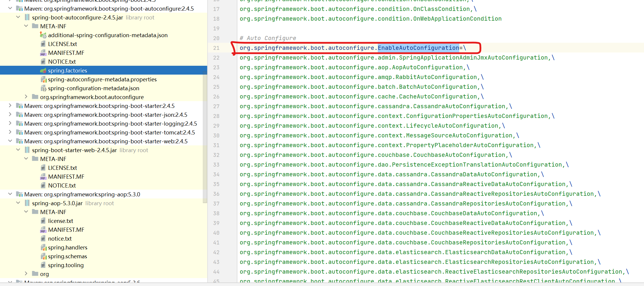644x286 pixels.
Task: Collapse META-INF under autoconfigure jar
Action: pos(26,26)
